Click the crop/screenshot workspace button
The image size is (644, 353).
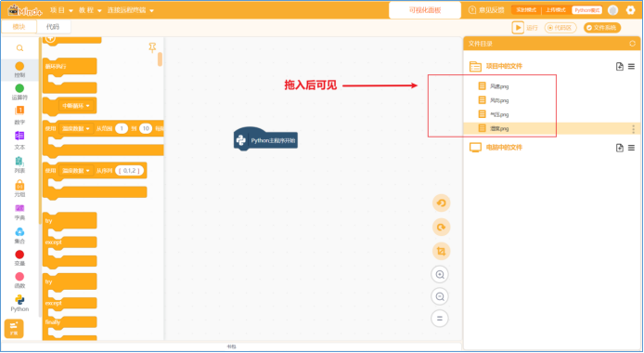441,251
